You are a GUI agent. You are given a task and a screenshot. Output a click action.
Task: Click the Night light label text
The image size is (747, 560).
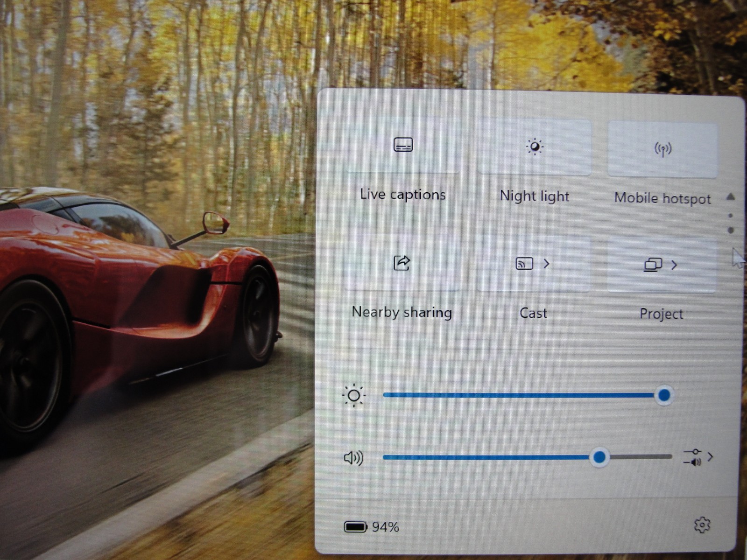coord(535,196)
